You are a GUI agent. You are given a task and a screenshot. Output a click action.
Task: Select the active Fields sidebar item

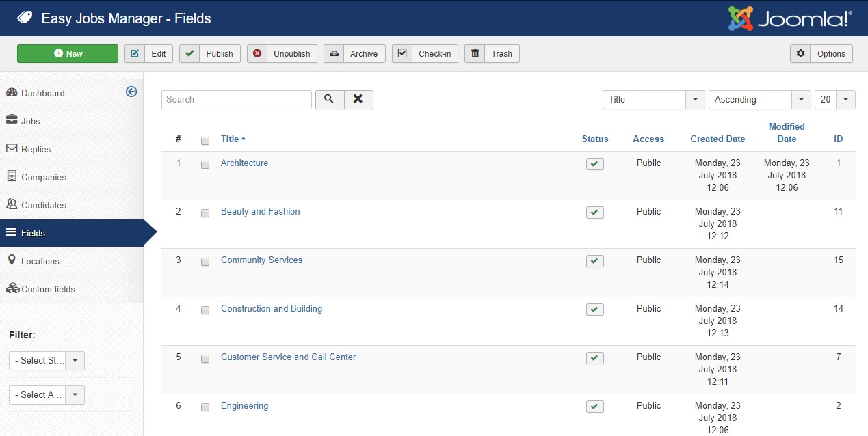tap(71, 233)
